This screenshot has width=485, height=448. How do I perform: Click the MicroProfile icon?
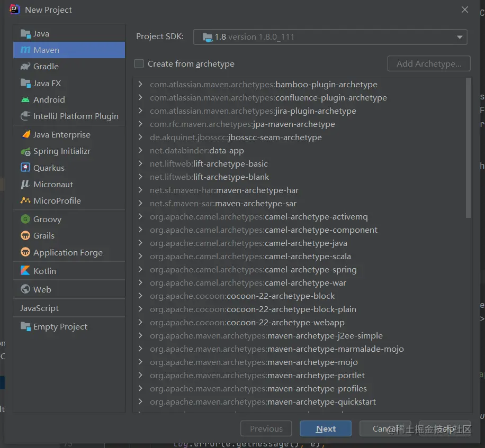25,200
